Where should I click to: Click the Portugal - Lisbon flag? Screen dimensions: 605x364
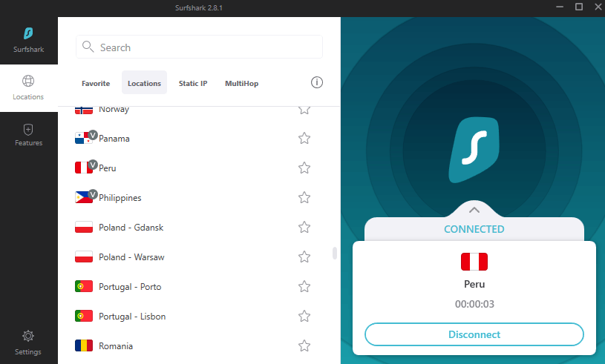(84, 317)
